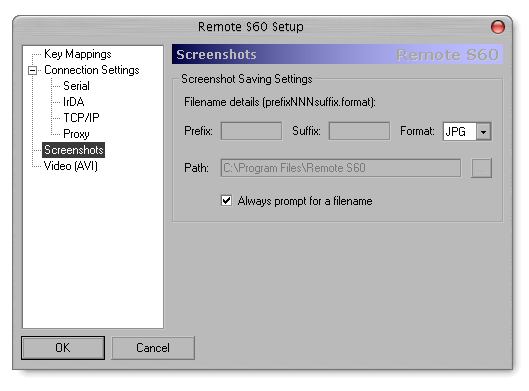The image size is (529, 391).
Task: Select Connection Settings in the tree
Action: click(x=91, y=70)
